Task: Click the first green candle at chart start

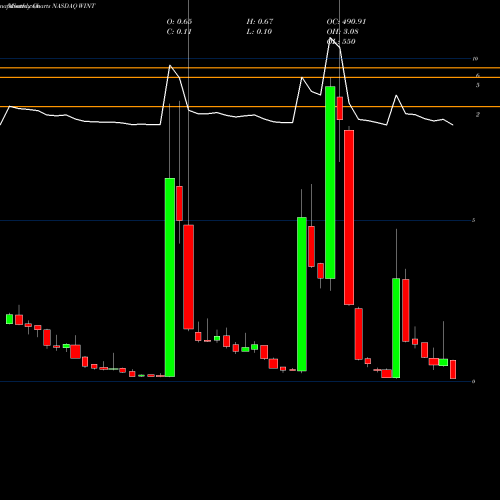Action: point(10,319)
